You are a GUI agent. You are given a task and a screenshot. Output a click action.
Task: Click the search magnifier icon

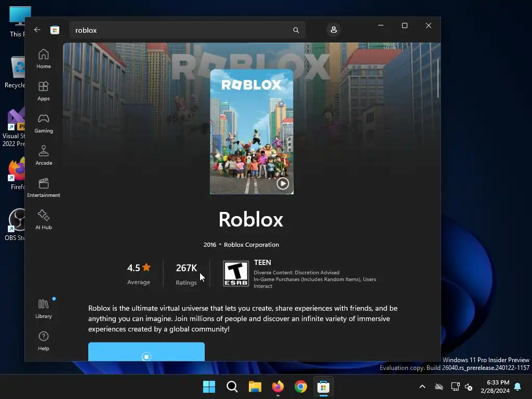tap(296, 30)
